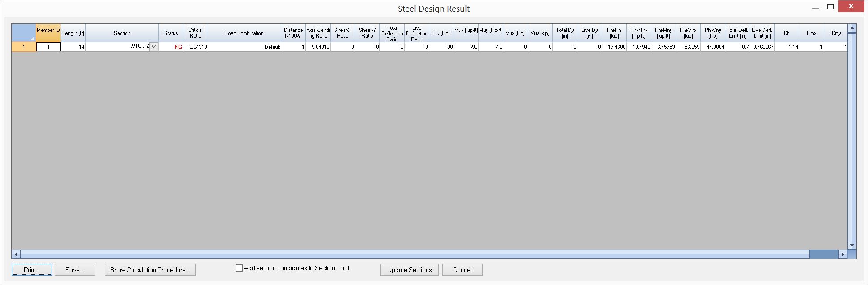Select the Pu [kip] column header

tap(441, 33)
